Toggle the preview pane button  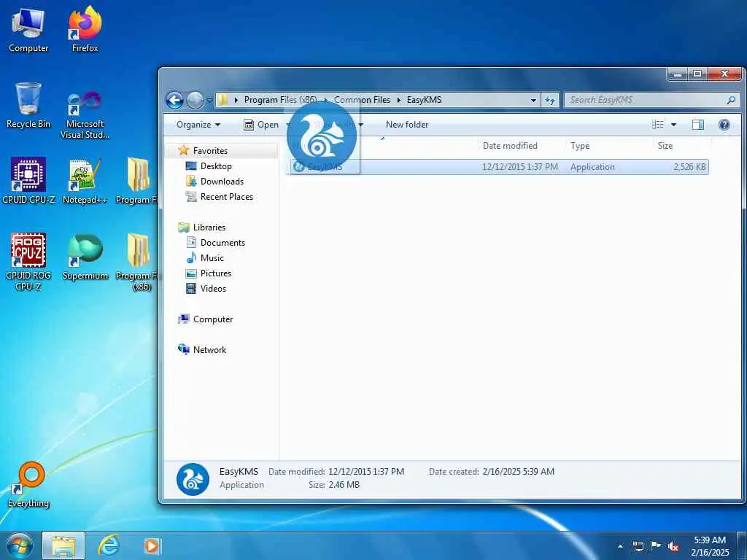click(698, 125)
